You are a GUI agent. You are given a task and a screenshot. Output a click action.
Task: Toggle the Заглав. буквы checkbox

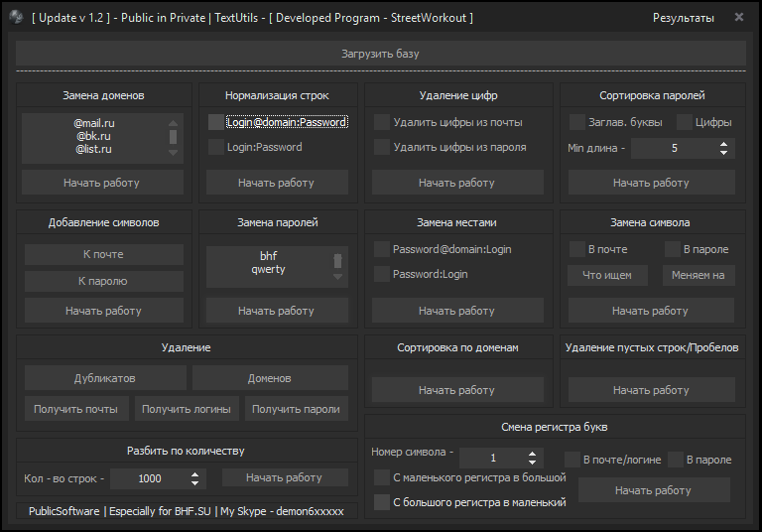click(x=577, y=123)
